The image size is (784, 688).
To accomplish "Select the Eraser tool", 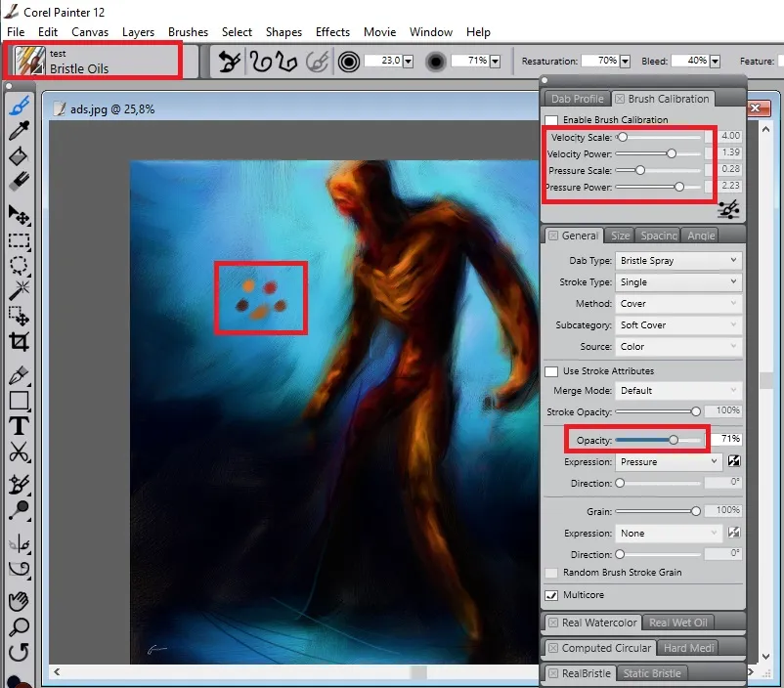I will click(x=19, y=181).
